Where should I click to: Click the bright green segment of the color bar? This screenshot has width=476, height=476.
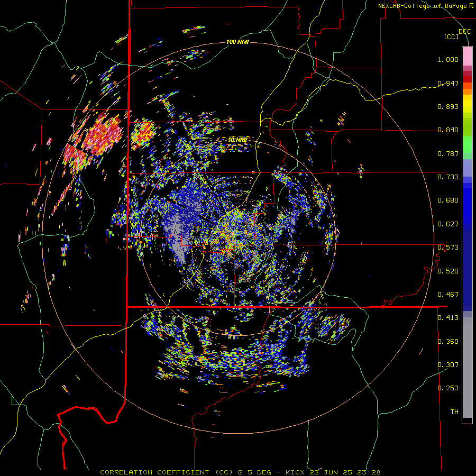click(467, 144)
